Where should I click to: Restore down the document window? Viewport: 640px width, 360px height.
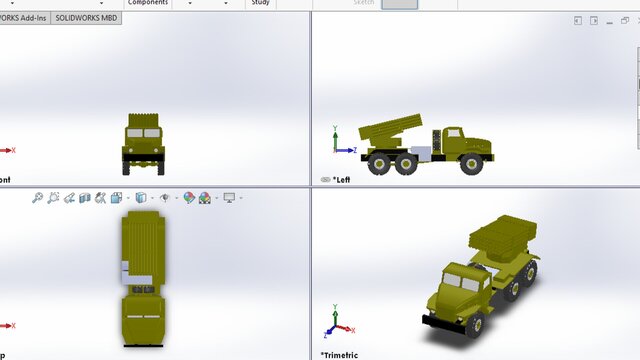[x=625, y=20]
